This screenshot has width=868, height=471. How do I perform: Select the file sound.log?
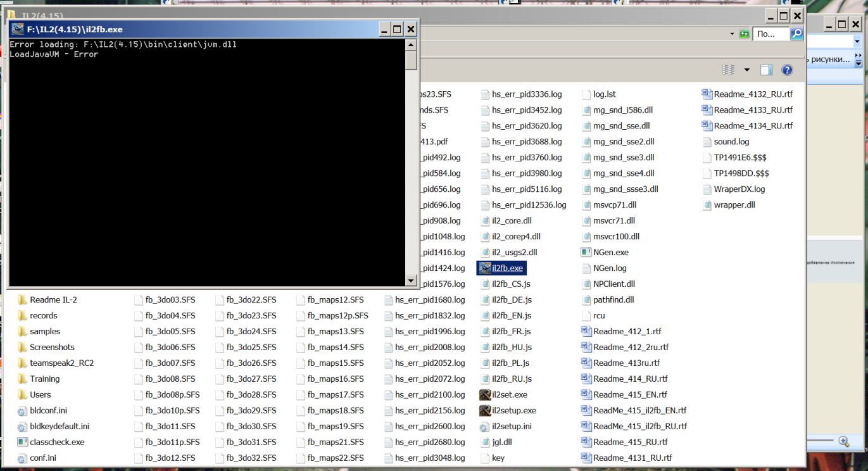(726, 142)
